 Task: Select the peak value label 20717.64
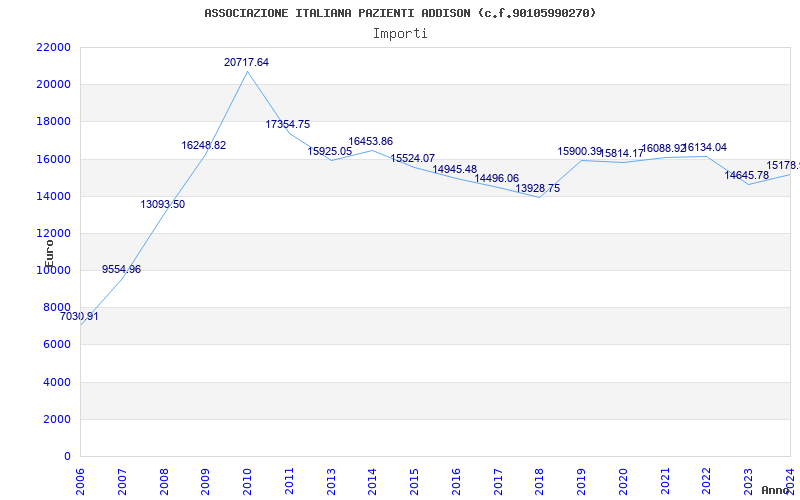[246, 62]
